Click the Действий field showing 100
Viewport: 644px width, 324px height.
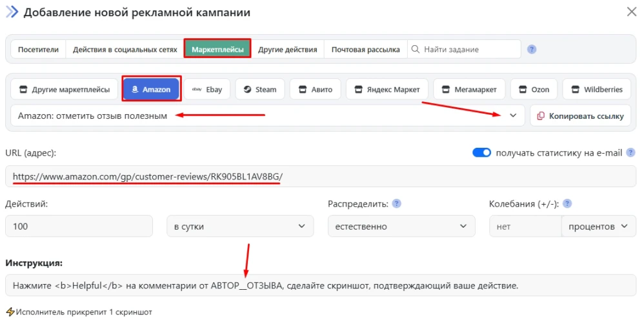coord(79,227)
